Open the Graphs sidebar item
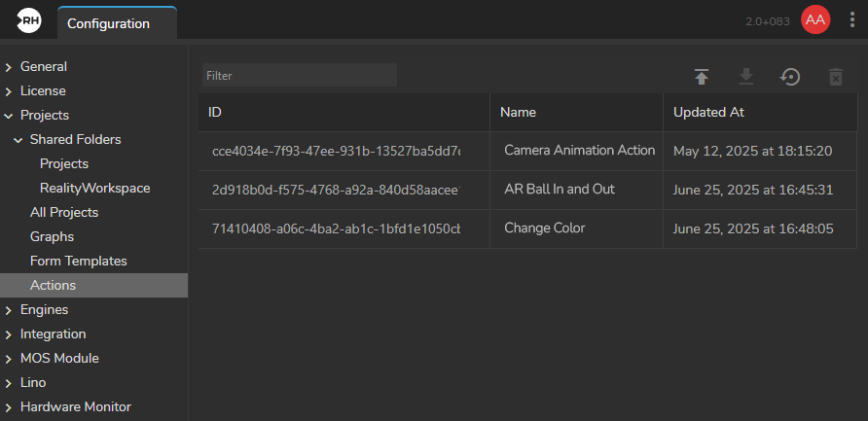Image resolution: width=868 pixels, height=421 pixels. (x=52, y=236)
